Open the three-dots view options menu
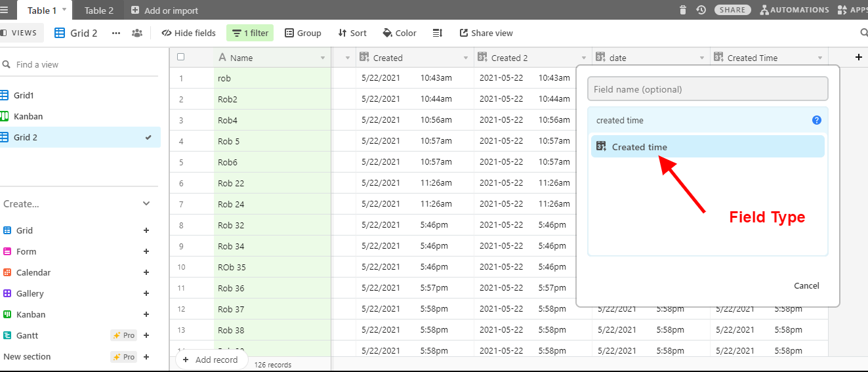This screenshot has height=372, width=868. 116,33
